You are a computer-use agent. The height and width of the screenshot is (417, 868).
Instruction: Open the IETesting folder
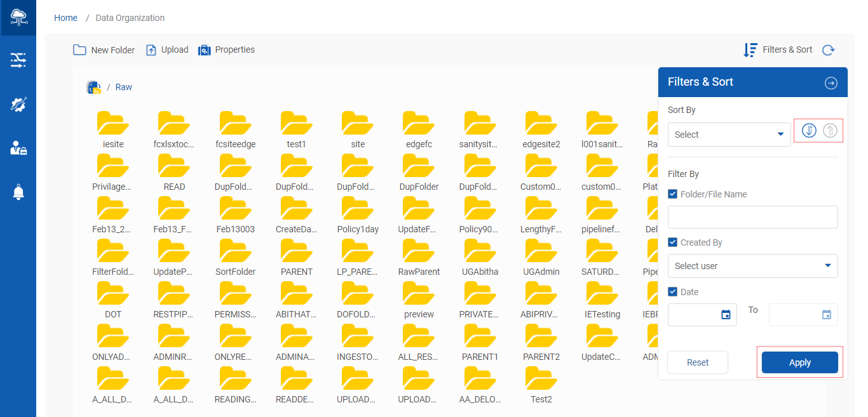602,300
